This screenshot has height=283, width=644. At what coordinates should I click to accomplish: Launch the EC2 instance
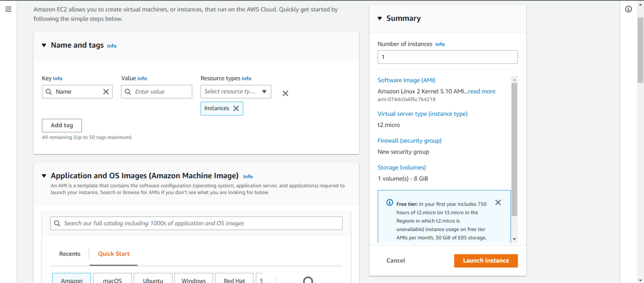[486, 260]
